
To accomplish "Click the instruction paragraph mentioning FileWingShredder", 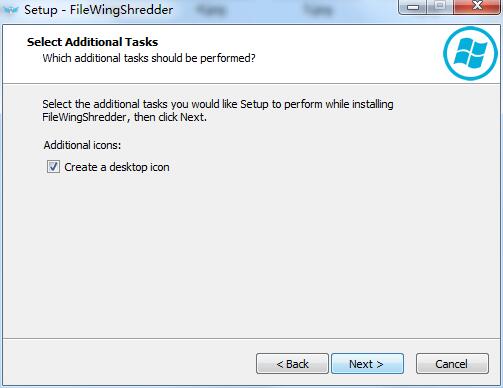I will tap(218, 111).
